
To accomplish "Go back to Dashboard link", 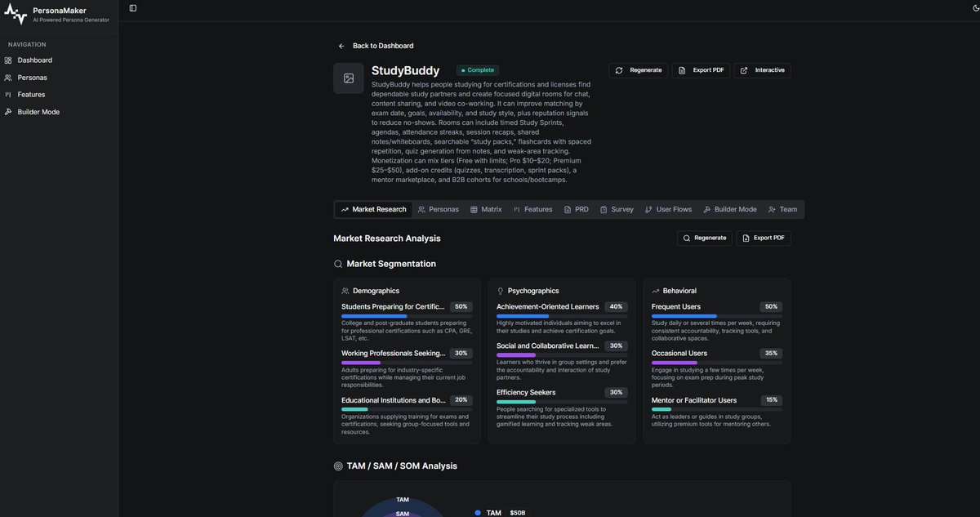I will click(376, 46).
